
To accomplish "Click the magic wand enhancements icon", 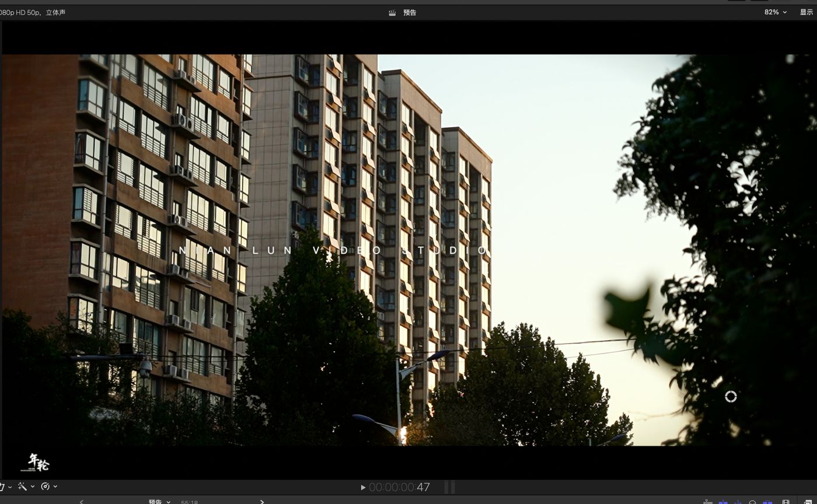I will [22, 487].
